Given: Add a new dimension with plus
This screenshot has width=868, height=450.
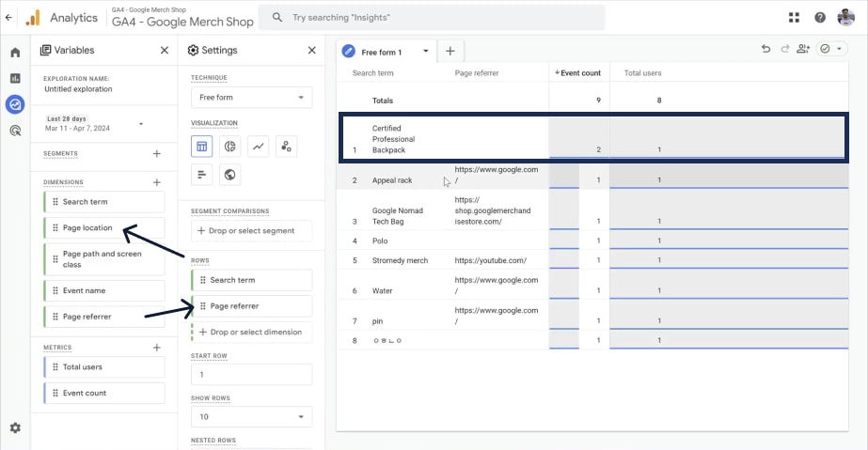Looking at the screenshot, I should coord(157,182).
